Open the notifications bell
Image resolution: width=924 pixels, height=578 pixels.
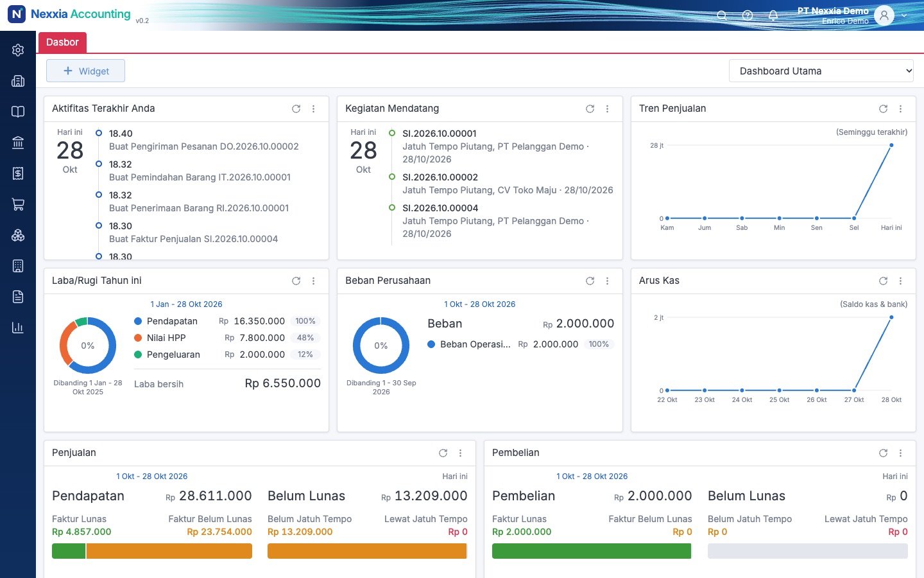tap(773, 15)
